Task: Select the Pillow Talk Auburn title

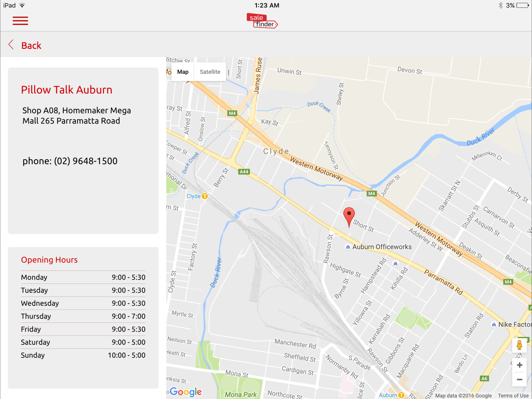Action: [x=67, y=90]
